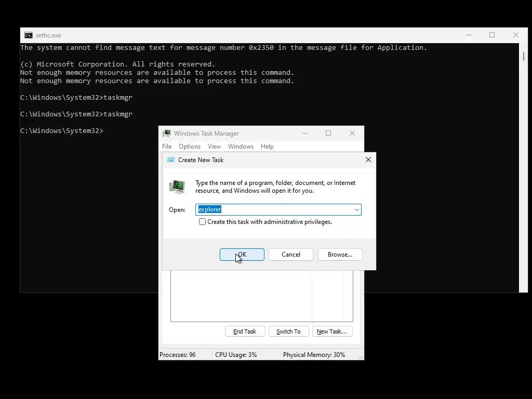The width and height of the screenshot is (532, 399).
Task: Click the New Task... button
Action: [332, 331]
